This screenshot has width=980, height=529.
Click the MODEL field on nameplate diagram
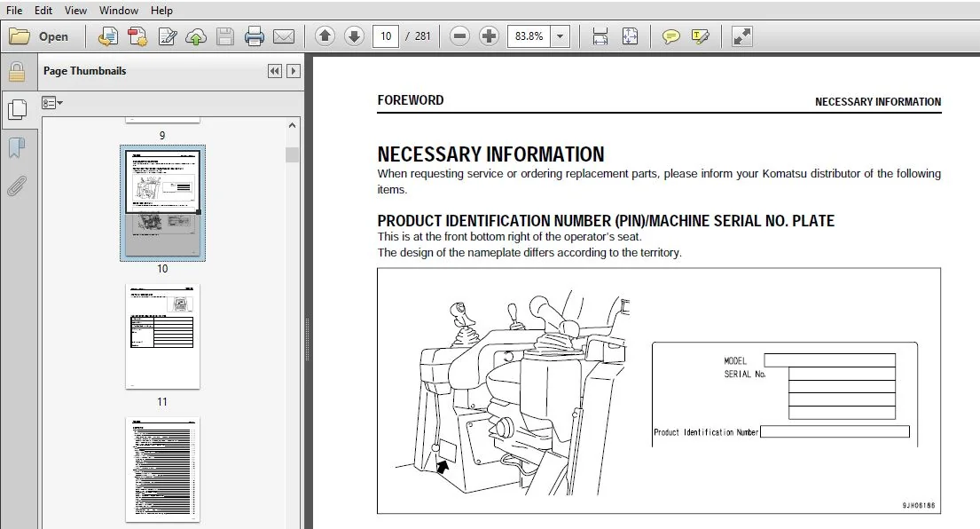(x=829, y=360)
